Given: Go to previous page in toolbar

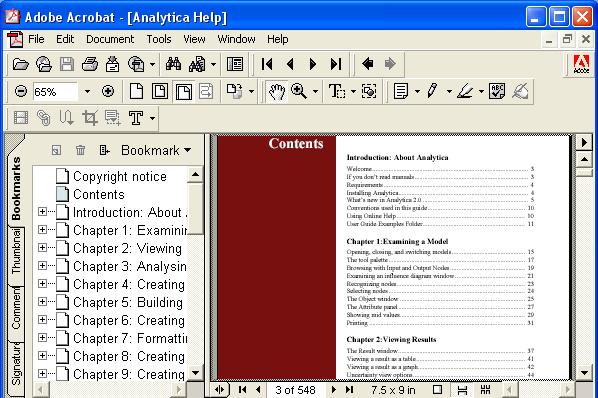Looking at the screenshot, I should click(x=290, y=64).
